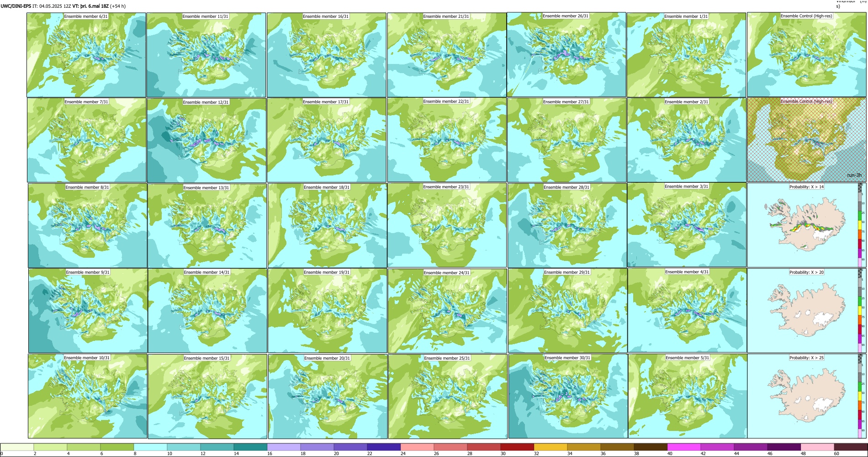
Task: Select the Ensemble member 16/31 panel
Action: coord(327,55)
